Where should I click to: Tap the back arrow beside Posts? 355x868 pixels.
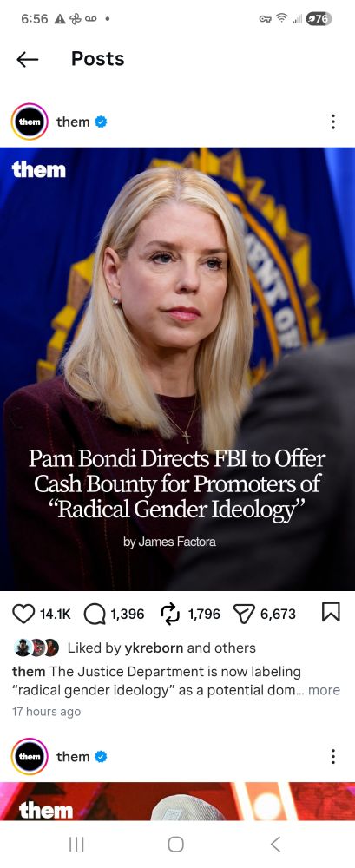(x=27, y=59)
